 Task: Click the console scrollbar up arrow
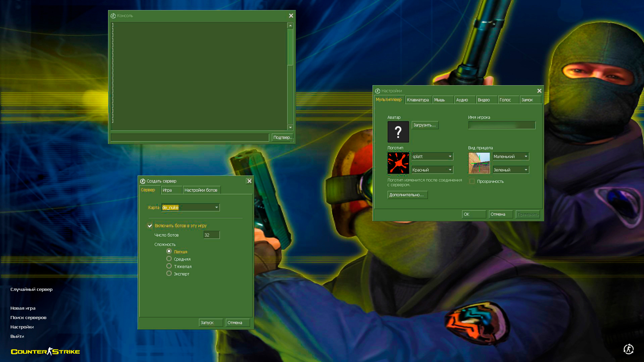(289, 25)
